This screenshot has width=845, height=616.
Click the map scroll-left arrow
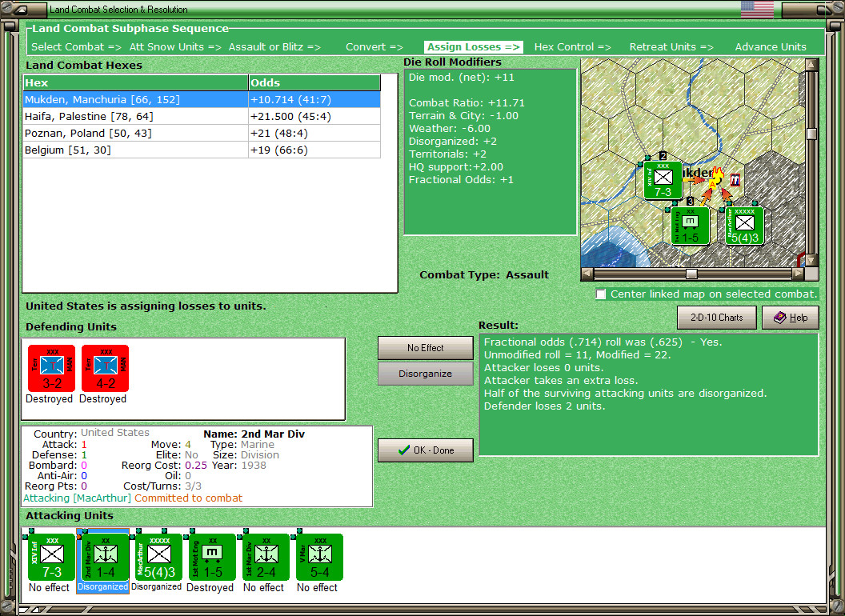click(587, 274)
